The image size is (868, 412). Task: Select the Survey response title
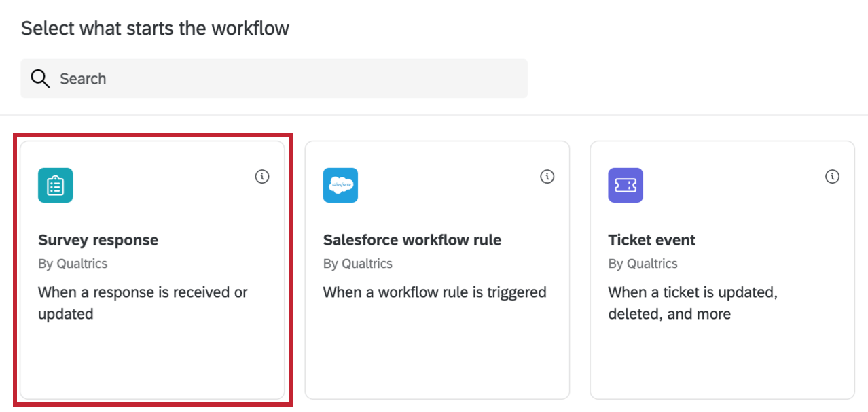pyautogui.click(x=98, y=240)
